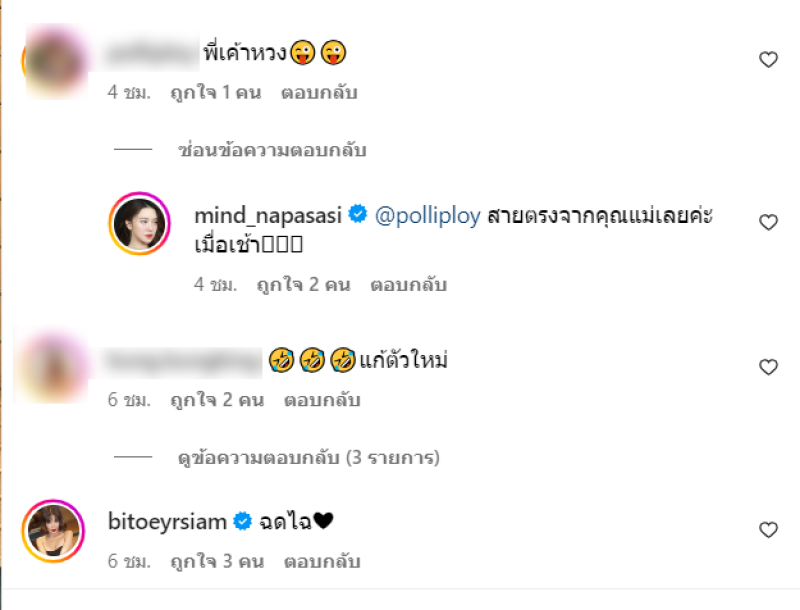The width and height of the screenshot is (800, 610).
Task: Open bitoeyrsiam's profile picture
Action: [53, 531]
